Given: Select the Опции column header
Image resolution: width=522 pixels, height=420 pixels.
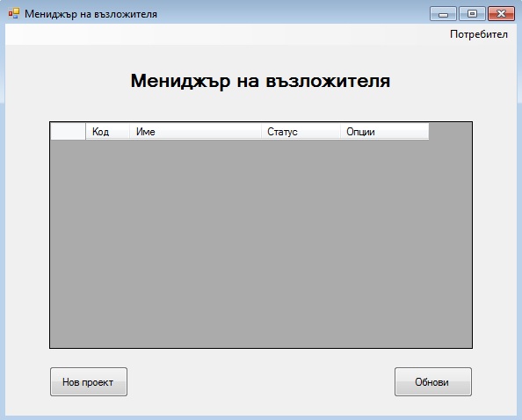Looking at the screenshot, I should (385, 132).
